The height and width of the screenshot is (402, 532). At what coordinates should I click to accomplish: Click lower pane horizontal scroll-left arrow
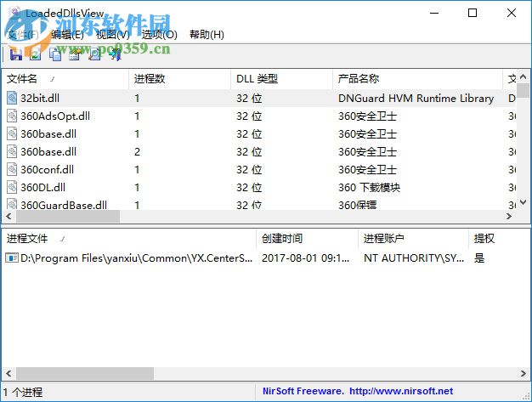coord(8,373)
